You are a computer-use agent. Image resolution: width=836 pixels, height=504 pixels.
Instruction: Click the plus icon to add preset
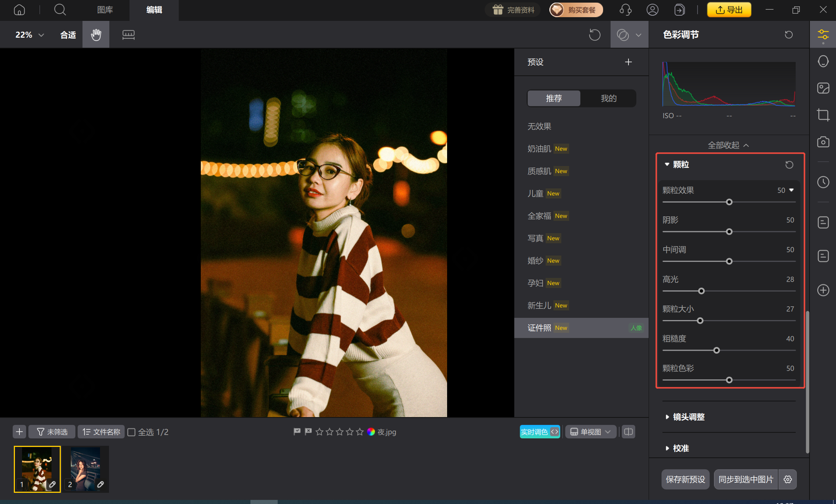point(628,62)
